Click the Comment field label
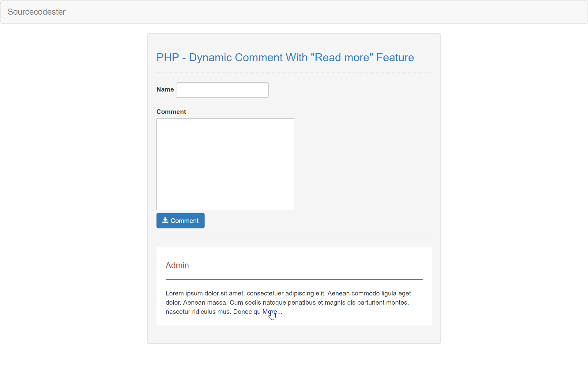Screen dimensions: 588x368 click(x=171, y=112)
